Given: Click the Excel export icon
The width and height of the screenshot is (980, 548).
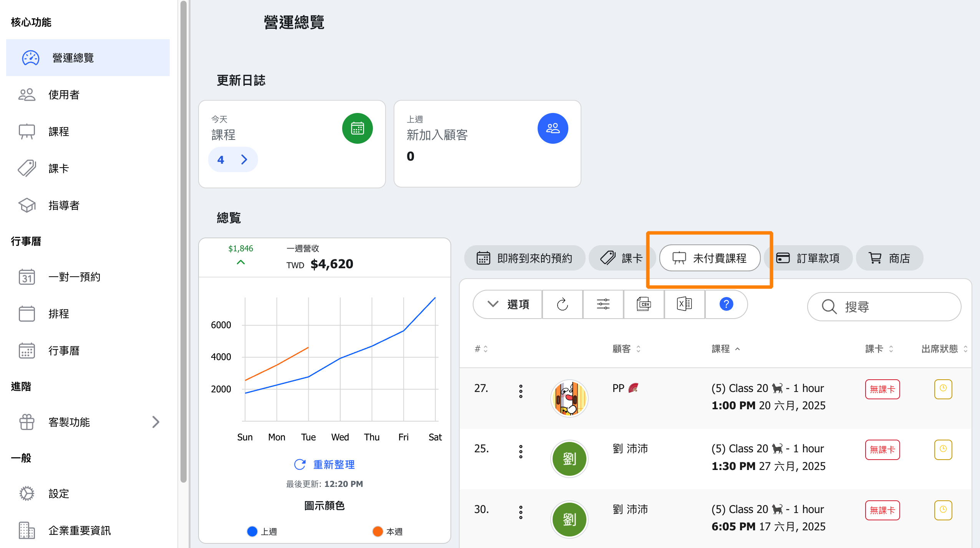Looking at the screenshot, I should [x=684, y=304].
